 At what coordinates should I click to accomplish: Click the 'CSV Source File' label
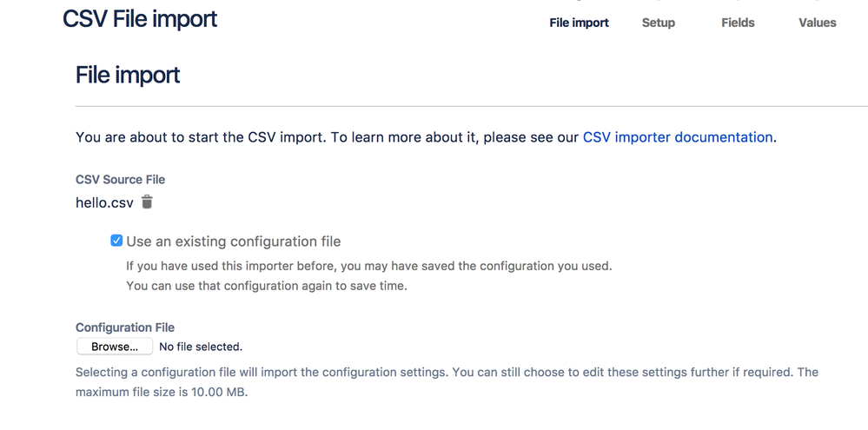pyautogui.click(x=120, y=179)
